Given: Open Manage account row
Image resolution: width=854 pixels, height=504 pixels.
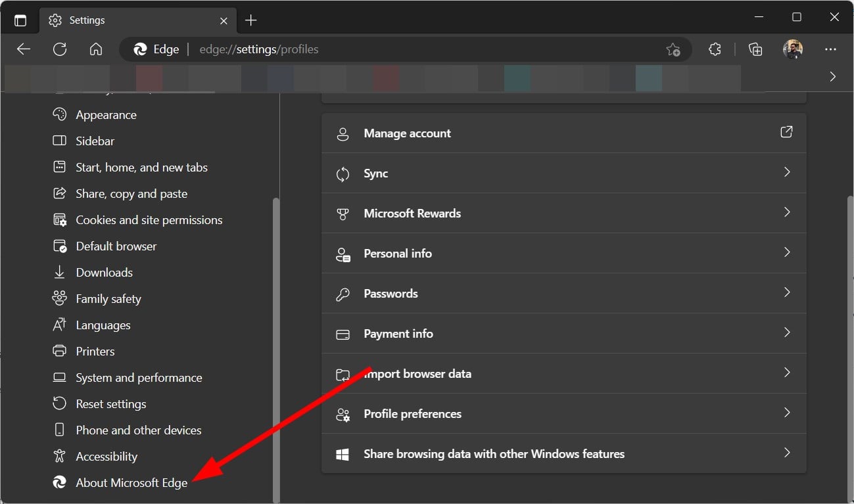Looking at the screenshot, I should click(563, 133).
